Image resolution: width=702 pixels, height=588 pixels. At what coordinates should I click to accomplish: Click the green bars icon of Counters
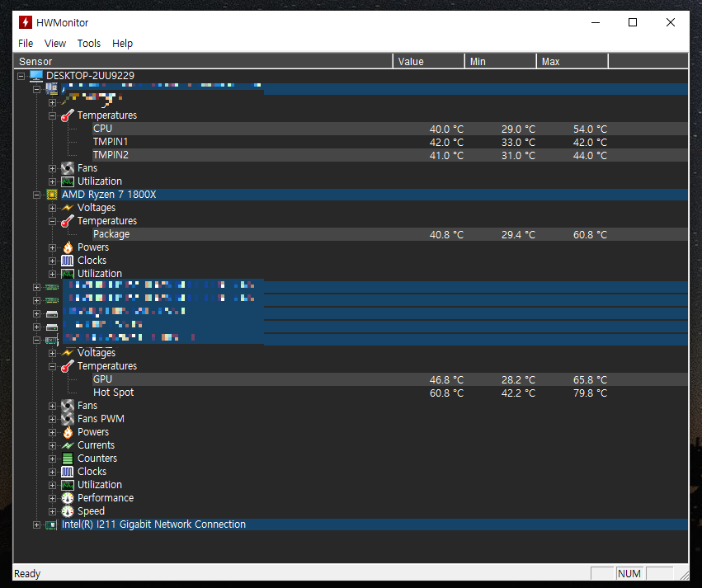[x=67, y=459]
